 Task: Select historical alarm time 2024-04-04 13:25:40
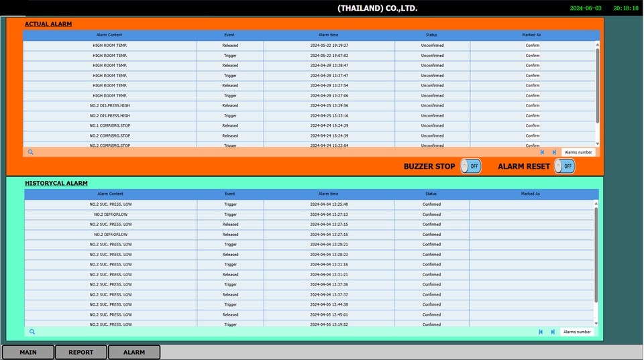(329, 204)
